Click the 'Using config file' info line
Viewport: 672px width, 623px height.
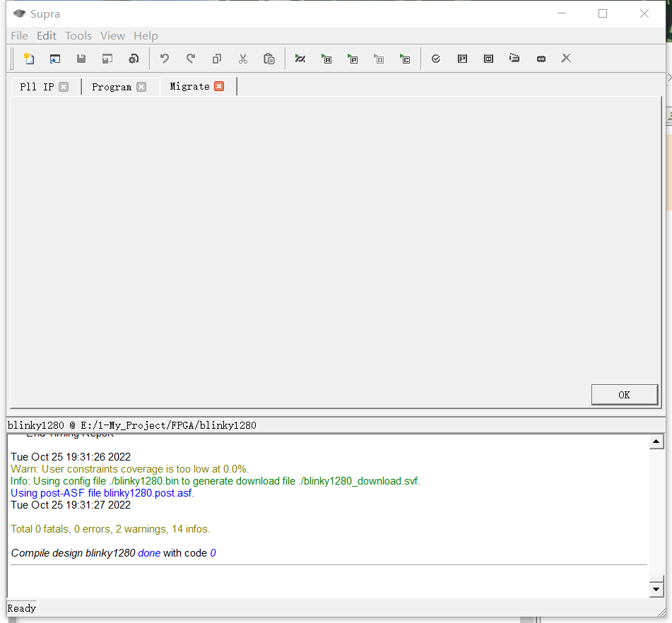[215, 481]
